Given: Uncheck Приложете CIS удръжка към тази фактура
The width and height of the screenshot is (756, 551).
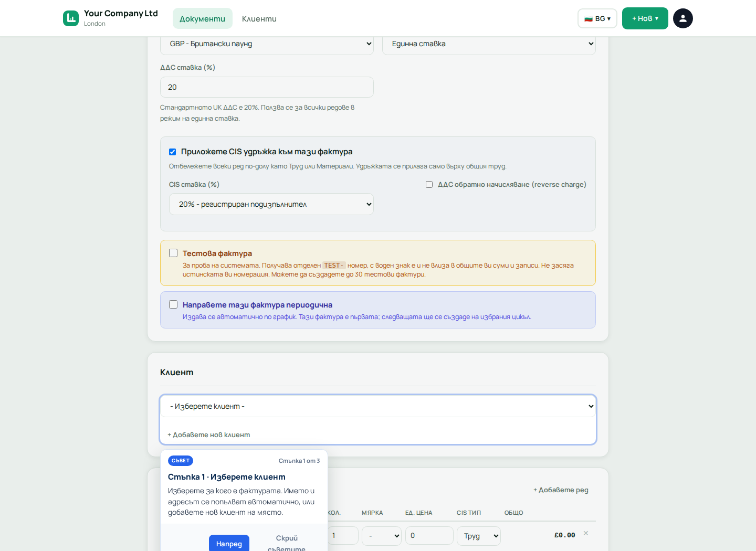Looking at the screenshot, I should [x=172, y=152].
